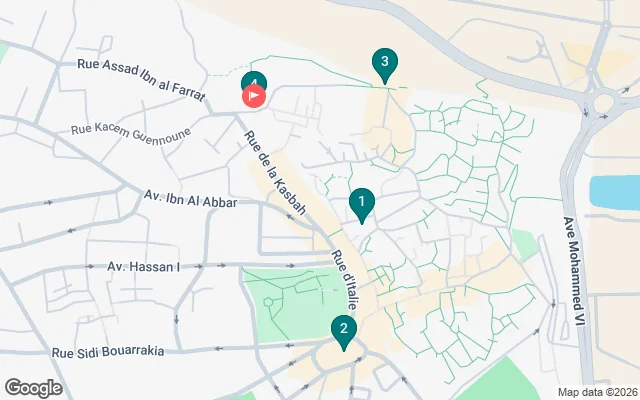Click the Rue Sidi Bouarrakia label
The width and height of the screenshot is (640, 400).
tap(108, 352)
